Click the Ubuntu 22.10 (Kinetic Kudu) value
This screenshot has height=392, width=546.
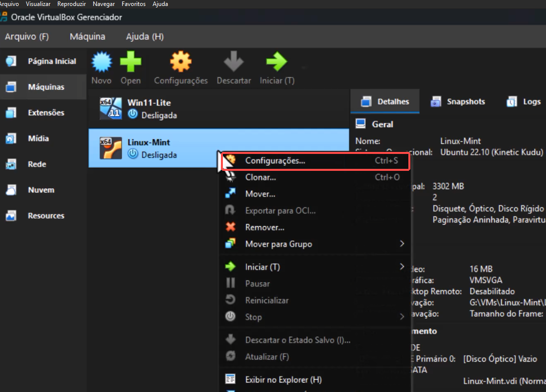click(492, 152)
